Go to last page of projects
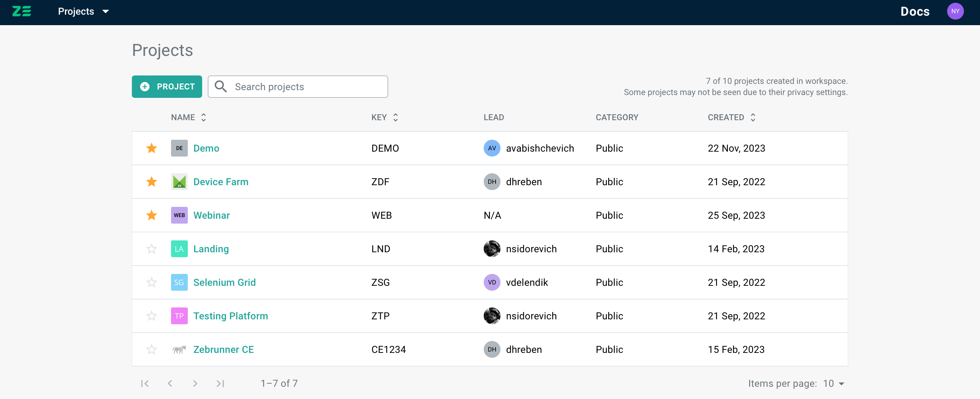The width and height of the screenshot is (980, 399). pos(220,383)
